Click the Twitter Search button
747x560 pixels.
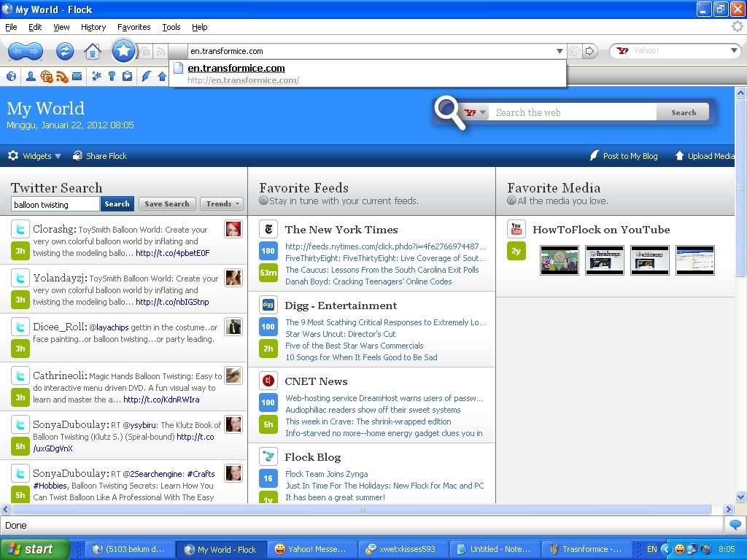coord(117,204)
